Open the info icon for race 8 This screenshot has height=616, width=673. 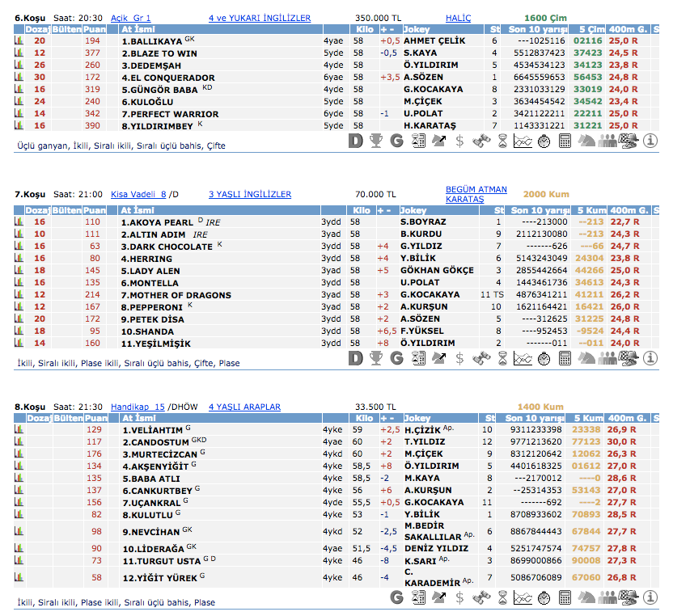coord(650,597)
